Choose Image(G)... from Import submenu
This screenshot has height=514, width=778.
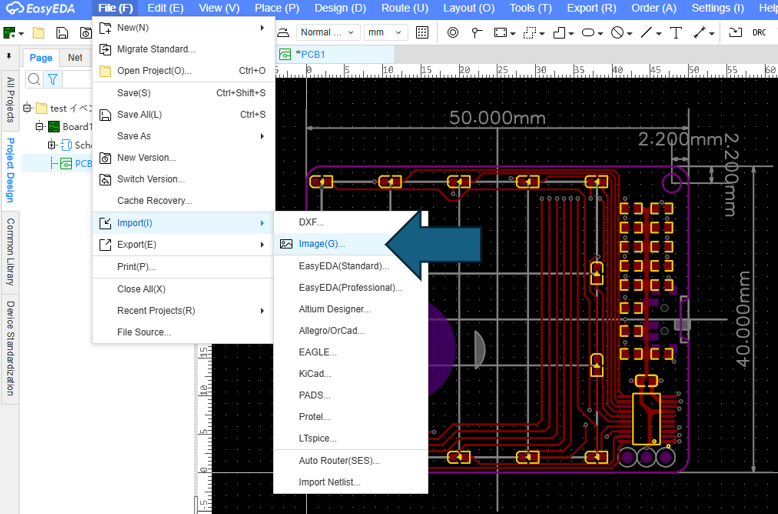pos(322,244)
